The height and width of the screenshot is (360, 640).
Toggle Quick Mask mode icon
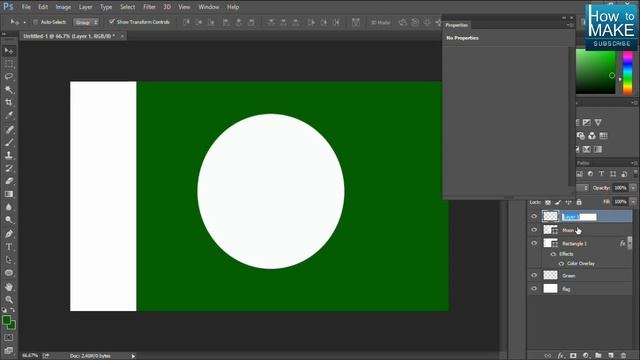click(9, 338)
